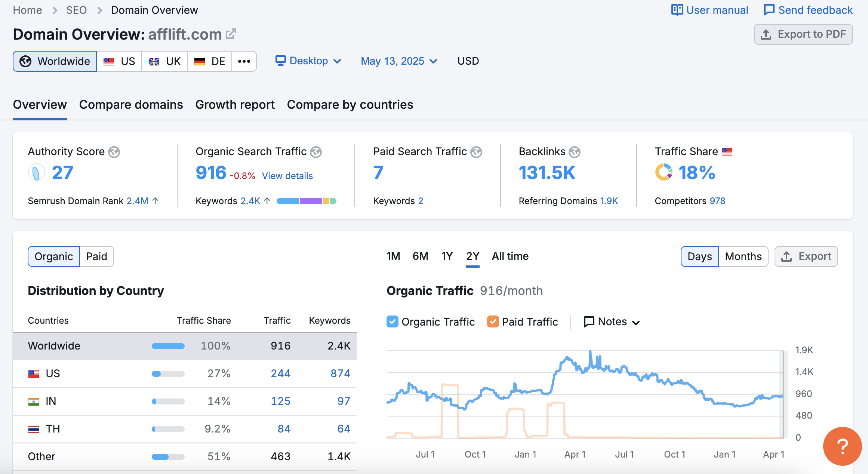Expand the Notes dropdown
Image resolution: width=868 pixels, height=474 pixels.
click(x=612, y=321)
